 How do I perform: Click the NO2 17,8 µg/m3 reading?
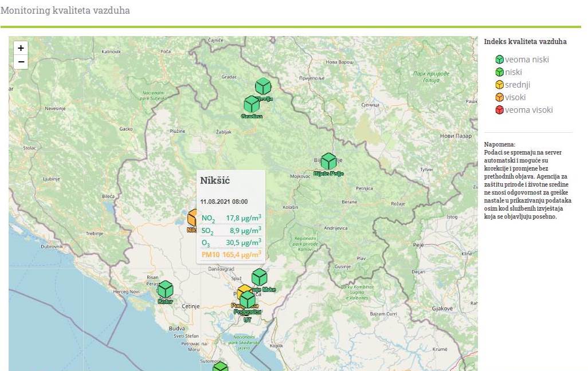click(231, 218)
